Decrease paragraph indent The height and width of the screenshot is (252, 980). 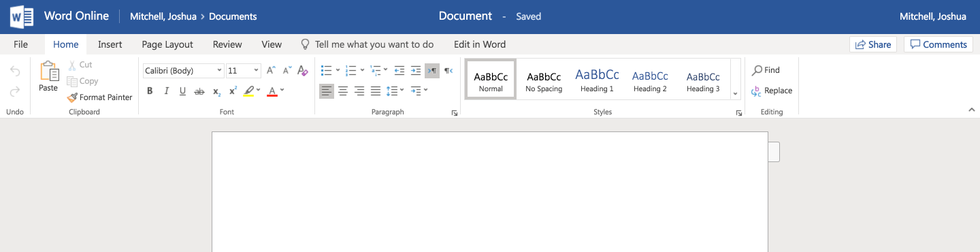[x=399, y=70]
